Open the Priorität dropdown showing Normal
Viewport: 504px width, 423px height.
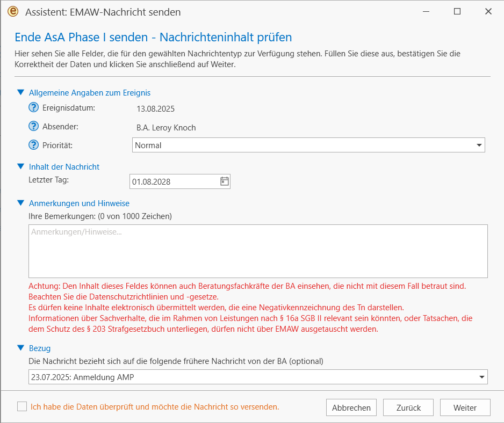(x=308, y=145)
